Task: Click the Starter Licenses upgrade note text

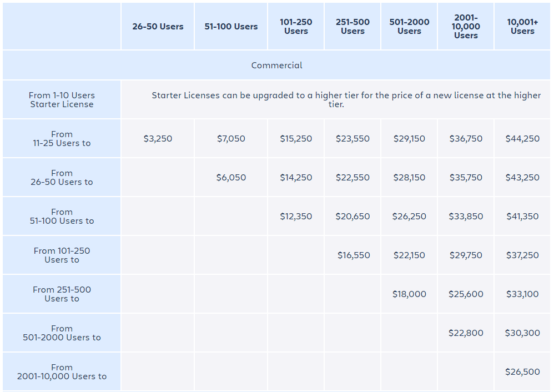Action: (346, 100)
